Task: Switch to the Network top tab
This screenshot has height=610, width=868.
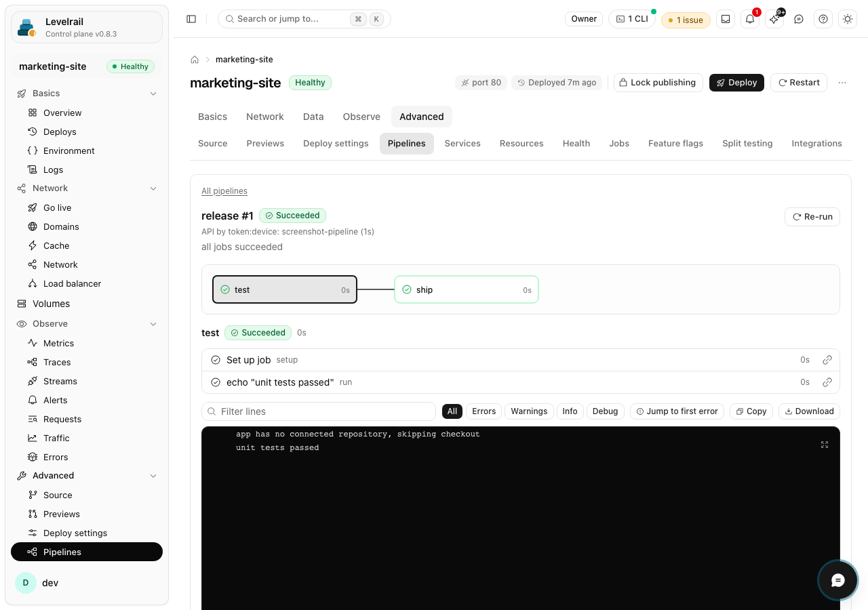Action: pos(265,117)
